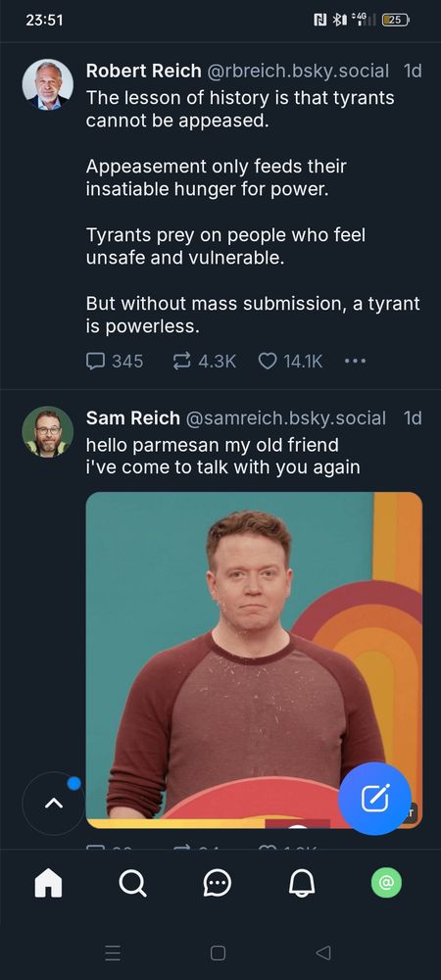Repost Robert Reich's post with 4.3K reposts
The image size is (441, 980).
[204, 362]
